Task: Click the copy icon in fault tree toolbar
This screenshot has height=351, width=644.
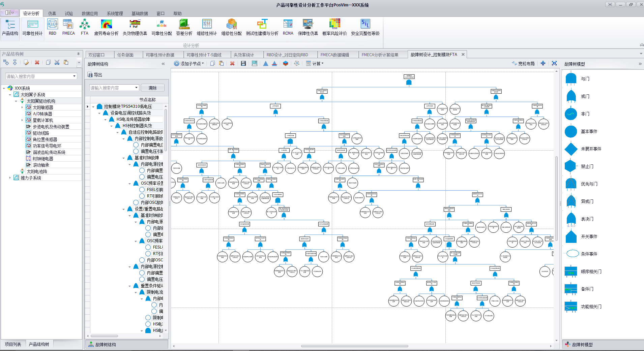Action: 212,63
